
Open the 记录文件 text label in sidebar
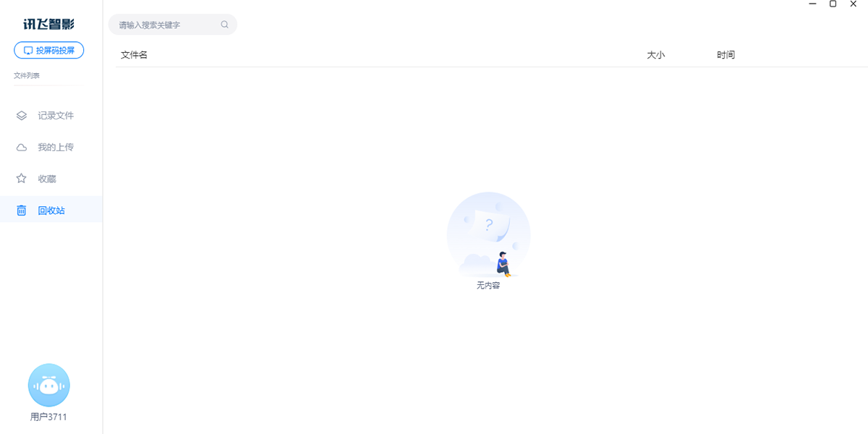(56, 115)
